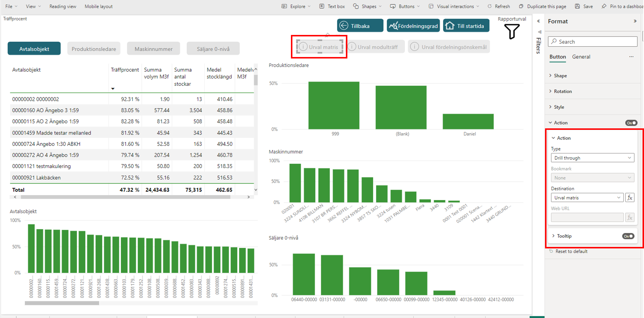Click the house icon on Till startida
The height and width of the screenshot is (318, 644).
coord(450,25)
